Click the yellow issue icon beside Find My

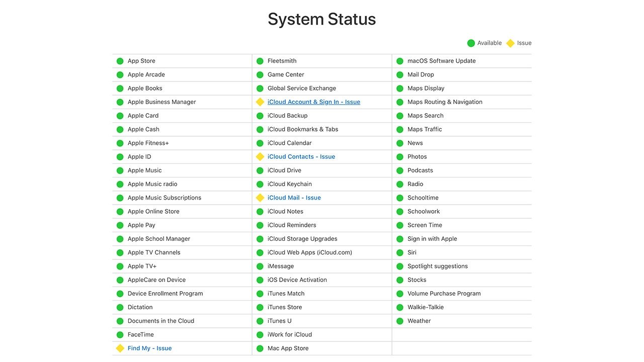tap(120, 348)
